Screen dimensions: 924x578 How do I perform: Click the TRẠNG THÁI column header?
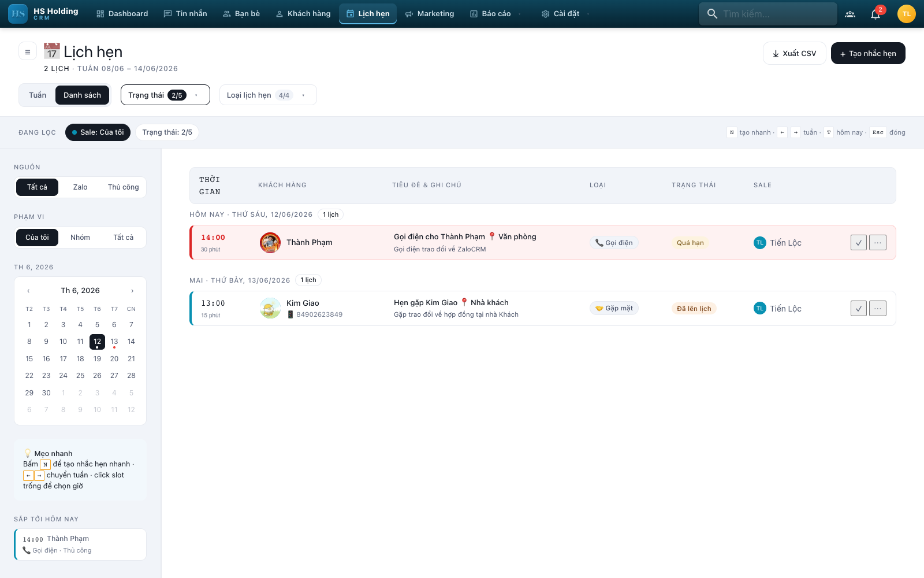(x=694, y=185)
